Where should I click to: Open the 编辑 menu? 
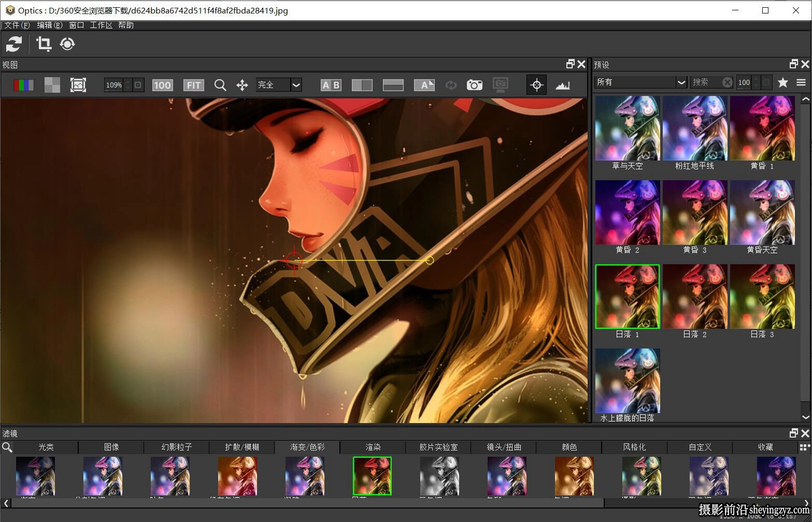pos(50,25)
